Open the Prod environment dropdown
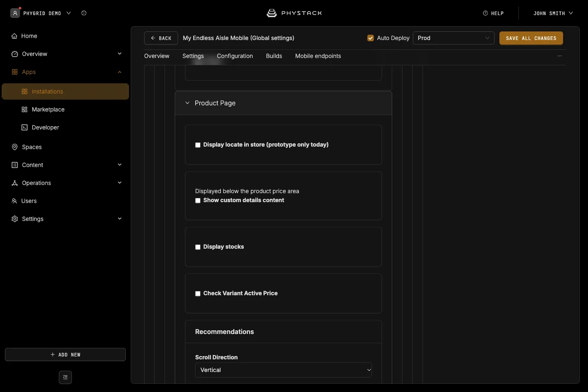The height and width of the screenshot is (392, 588). (454, 38)
